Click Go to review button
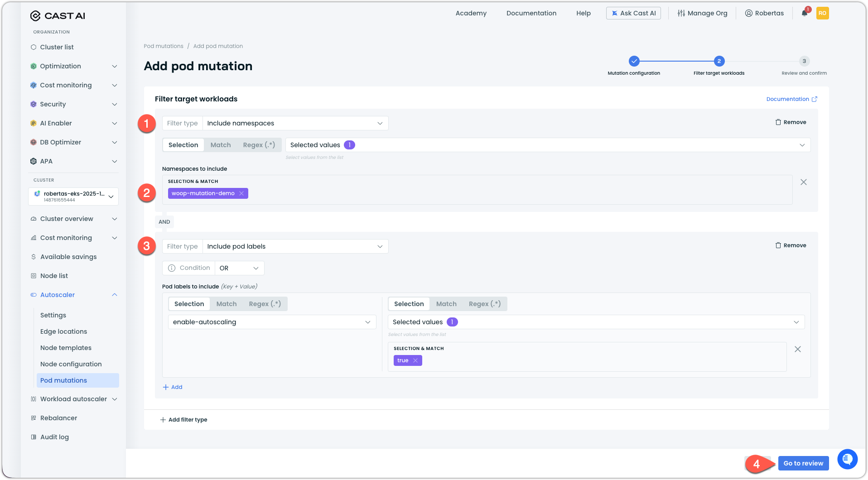 tap(803, 463)
